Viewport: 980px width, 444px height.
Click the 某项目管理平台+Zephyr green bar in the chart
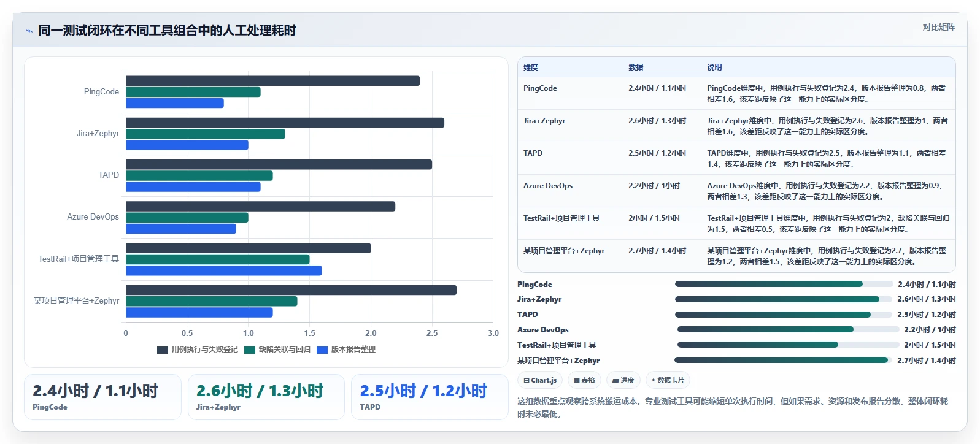212,301
